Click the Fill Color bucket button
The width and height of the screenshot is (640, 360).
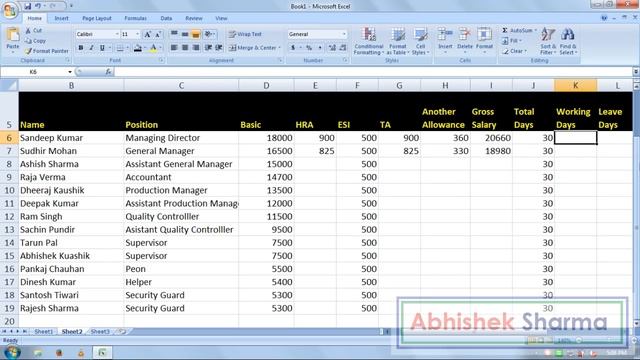[x=138, y=48]
